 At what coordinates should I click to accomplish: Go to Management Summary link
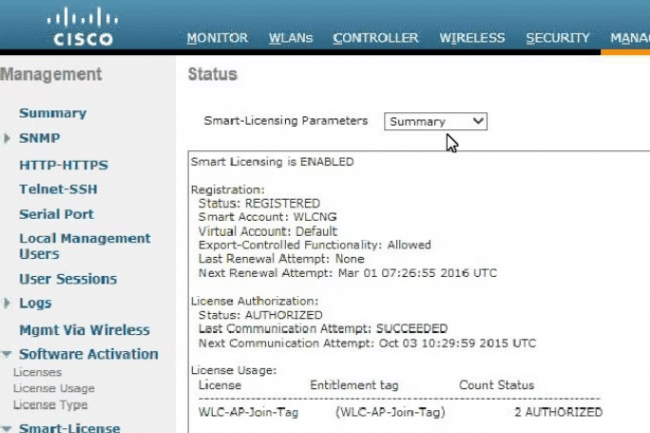[53, 113]
